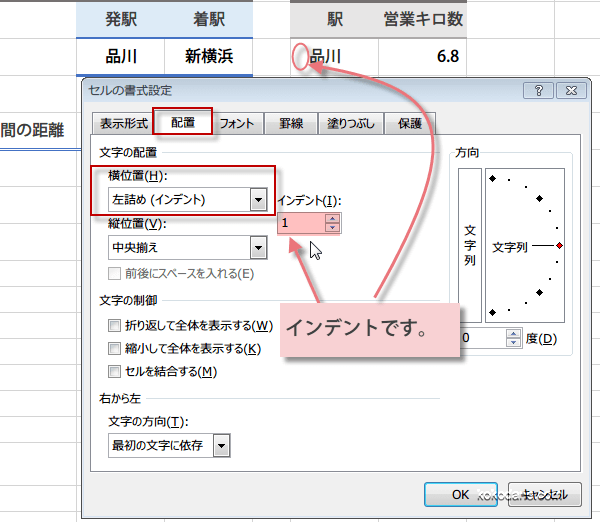Screen dimensions: 600x522
Task: Open the 横位置 dropdown arrow
Action: 259,199
